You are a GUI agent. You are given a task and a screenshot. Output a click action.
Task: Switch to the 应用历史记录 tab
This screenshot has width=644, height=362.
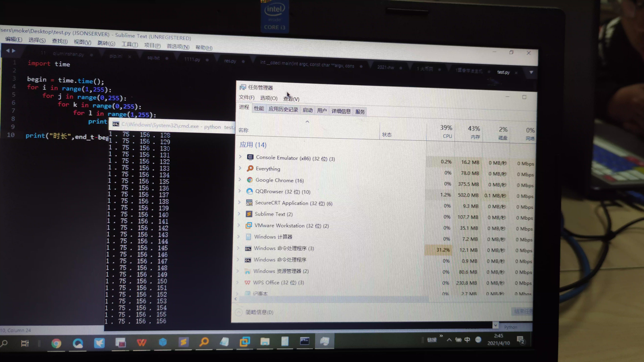pyautogui.click(x=283, y=109)
